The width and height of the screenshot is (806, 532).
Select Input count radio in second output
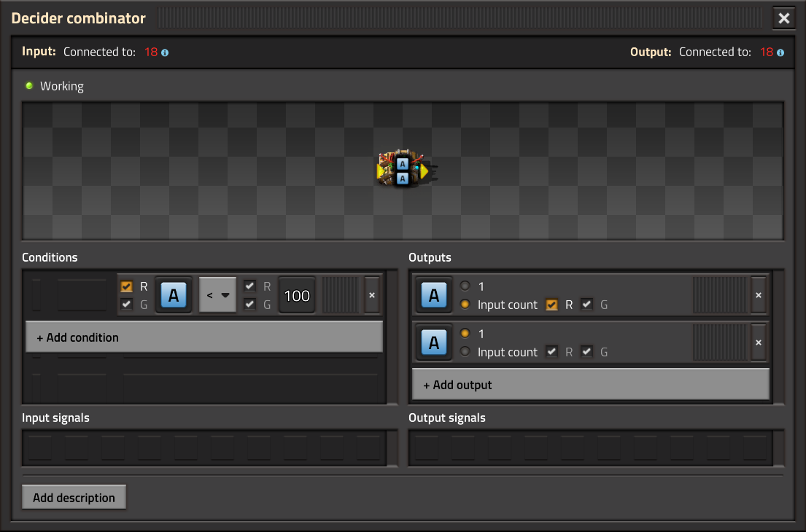pyautogui.click(x=465, y=352)
